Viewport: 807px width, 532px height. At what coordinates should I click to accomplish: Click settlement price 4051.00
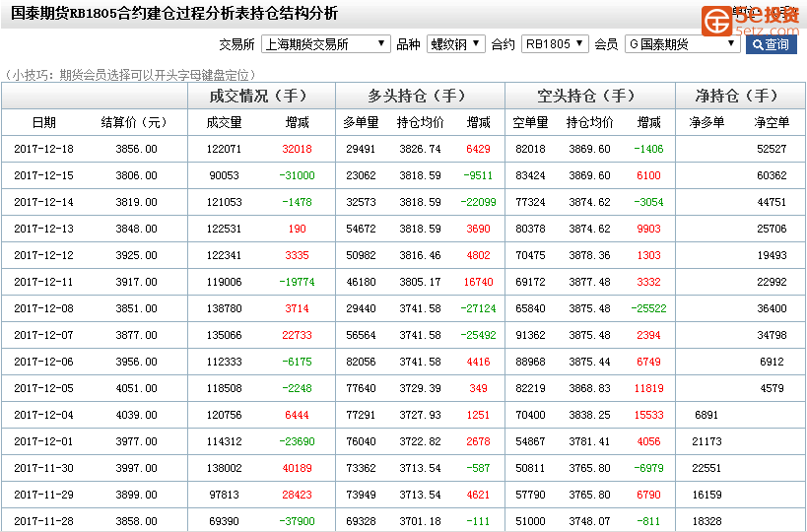136,388
